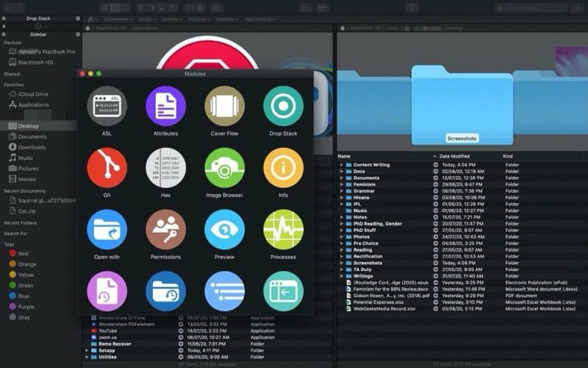Screen dimensions: 588x368
Task: Select Desktop in the sidebar Favorites
Action: (x=29, y=126)
